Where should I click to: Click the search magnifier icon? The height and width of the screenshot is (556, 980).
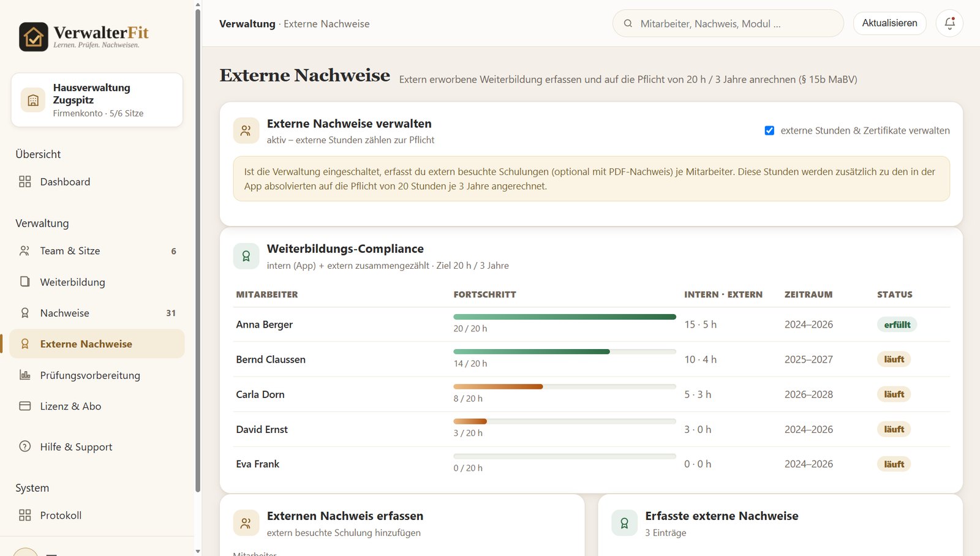click(628, 24)
